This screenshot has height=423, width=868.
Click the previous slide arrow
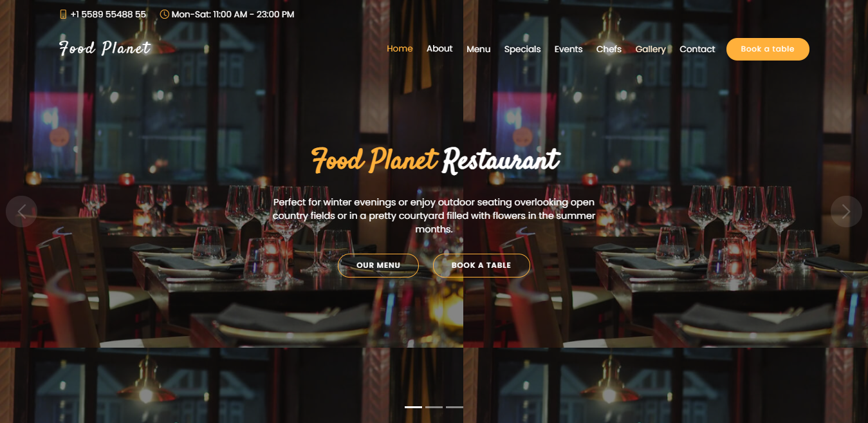point(21,211)
